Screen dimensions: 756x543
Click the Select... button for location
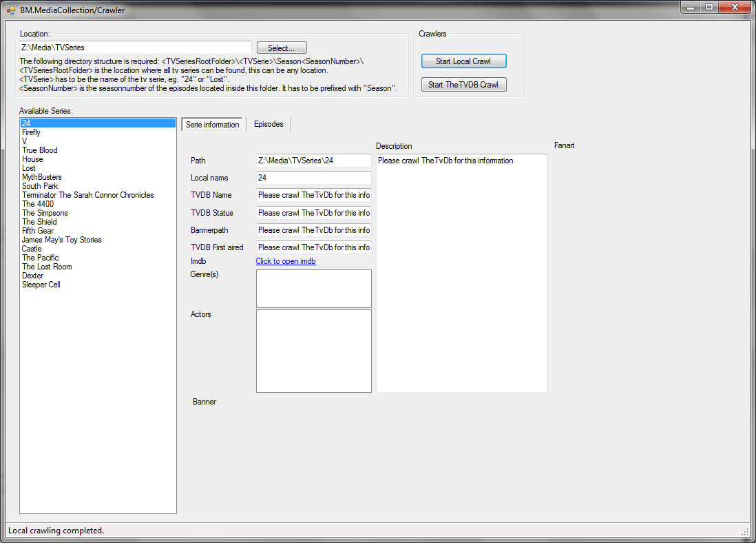[x=282, y=48]
